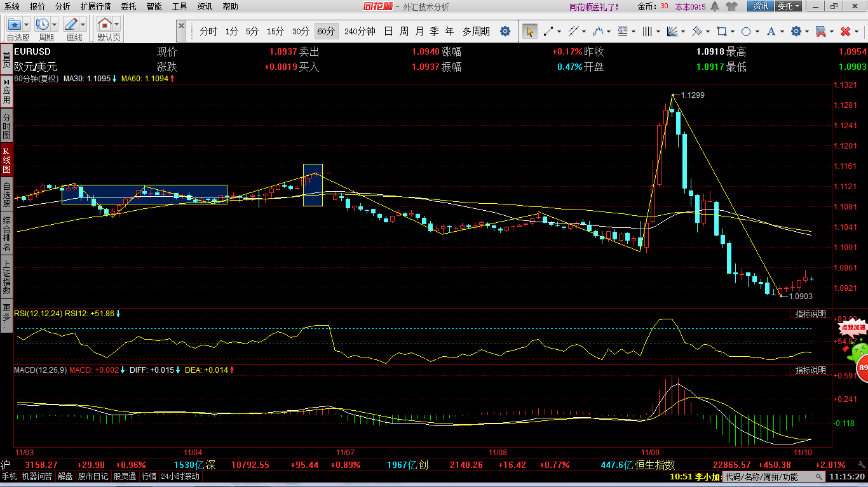Expand the 默认页 dropdown arrow
Screen dimensions: 868x487
117,25
